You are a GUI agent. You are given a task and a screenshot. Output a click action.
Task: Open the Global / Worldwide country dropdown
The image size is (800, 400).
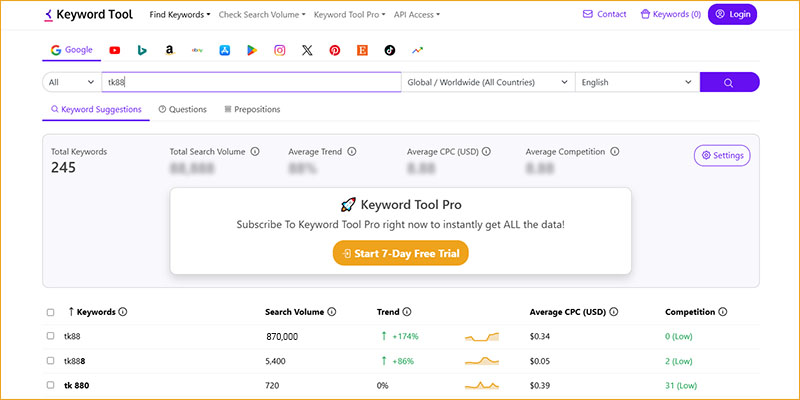[x=488, y=82]
